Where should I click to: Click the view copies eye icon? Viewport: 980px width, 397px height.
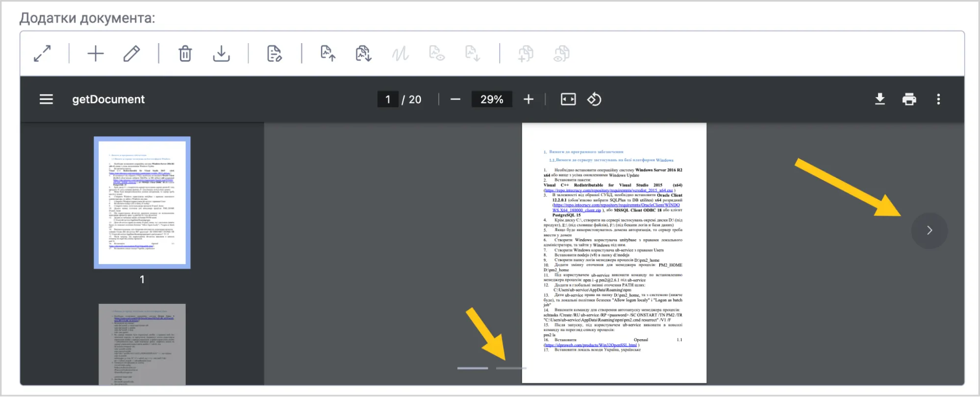click(562, 53)
